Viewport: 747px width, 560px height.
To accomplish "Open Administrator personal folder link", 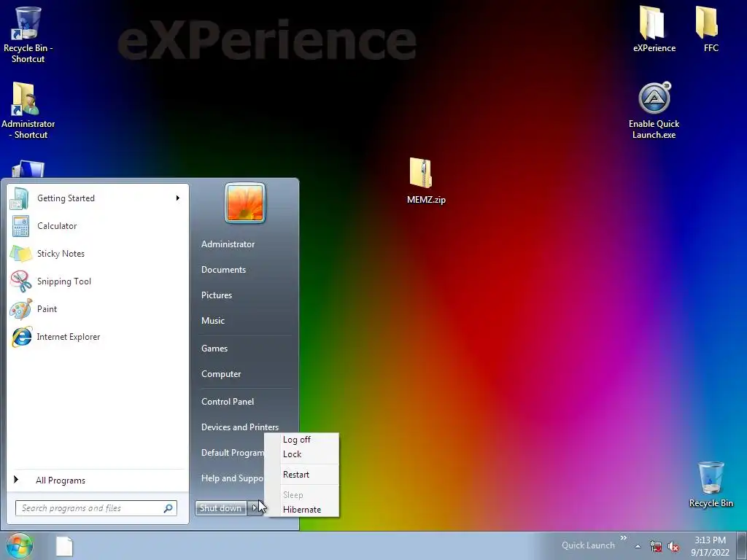I will [228, 244].
